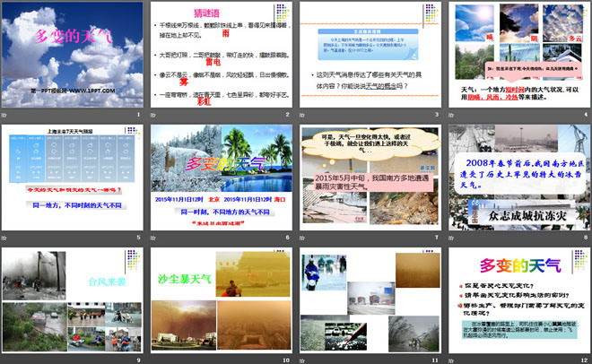Screen dimensions: 592x364
Task: Select slide 10 sandstorm weather thumbnail
Action: pos(222,300)
